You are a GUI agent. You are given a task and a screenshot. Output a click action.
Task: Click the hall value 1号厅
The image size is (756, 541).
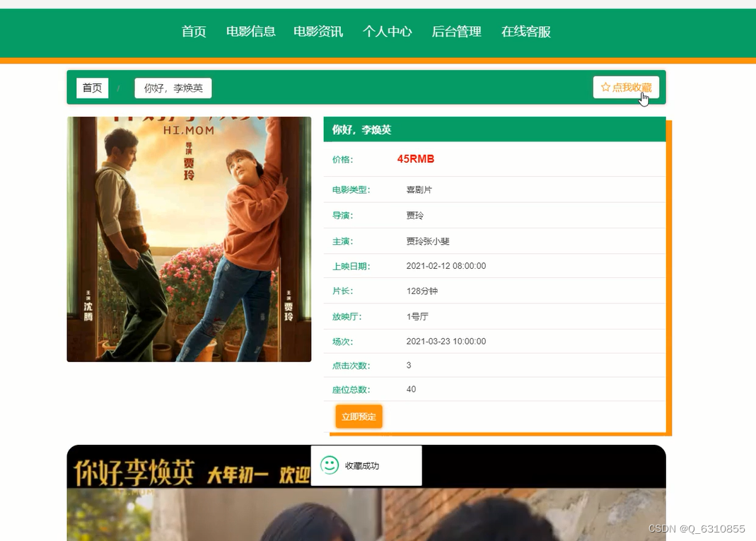[417, 316]
